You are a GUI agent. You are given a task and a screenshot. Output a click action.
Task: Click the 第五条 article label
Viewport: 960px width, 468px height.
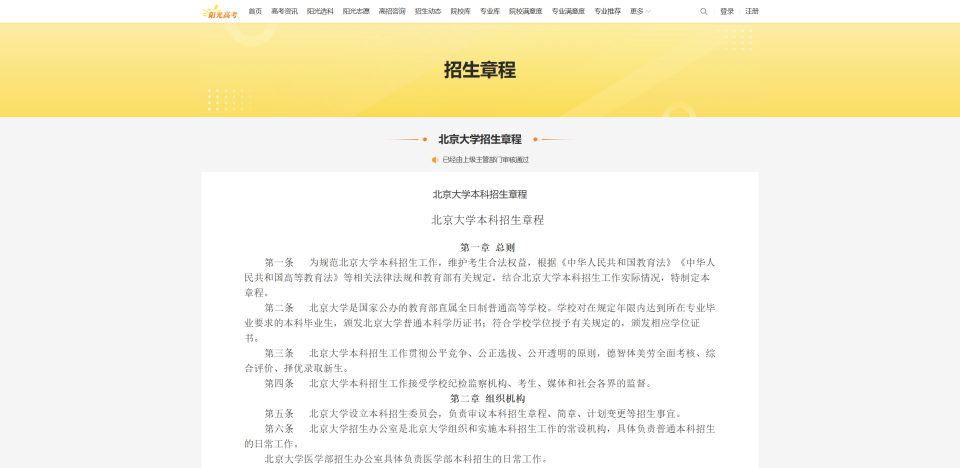click(279, 413)
